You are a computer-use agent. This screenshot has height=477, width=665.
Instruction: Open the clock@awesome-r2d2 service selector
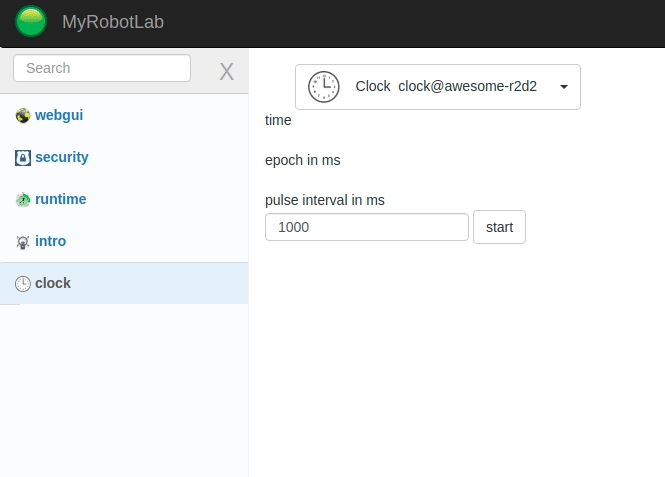[x=438, y=87]
